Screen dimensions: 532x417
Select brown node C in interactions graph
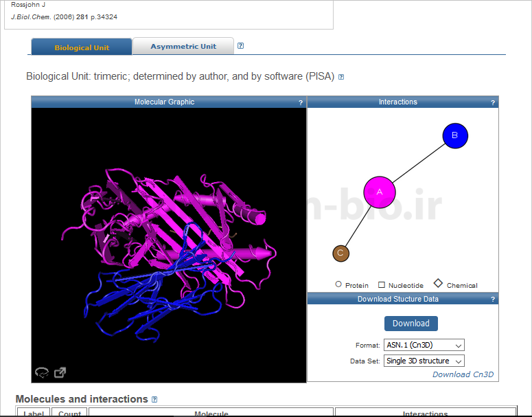[340, 253]
